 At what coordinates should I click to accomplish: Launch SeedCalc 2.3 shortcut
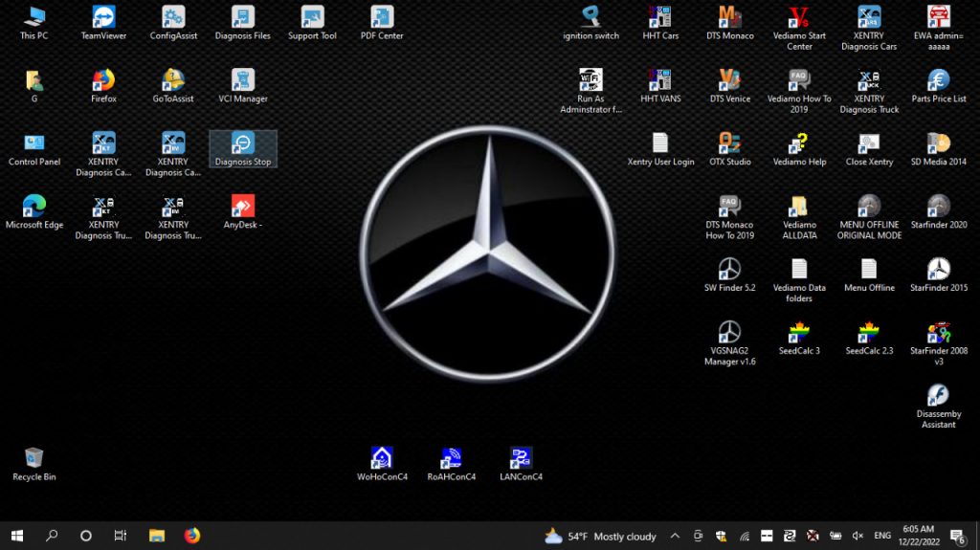click(x=869, y=338)
